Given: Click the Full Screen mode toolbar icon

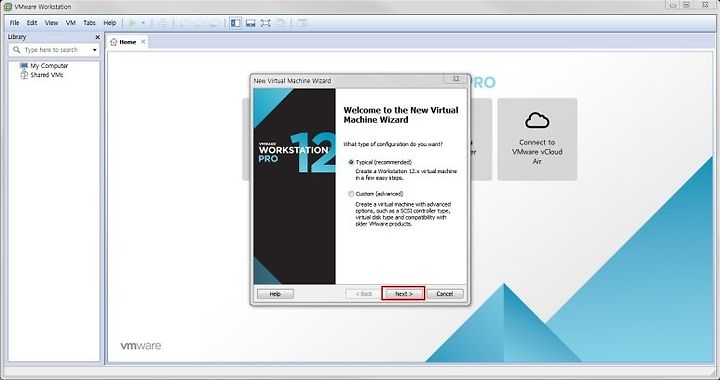Looking at the screenshot, I should pos(265,23).
